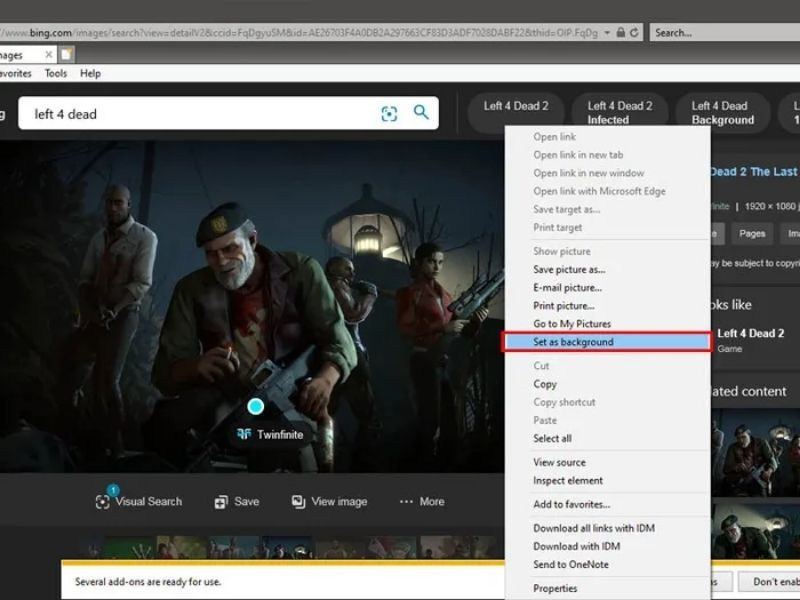800x600 pixels.
Task: Open the Tools menu
Action: [56, 73]
